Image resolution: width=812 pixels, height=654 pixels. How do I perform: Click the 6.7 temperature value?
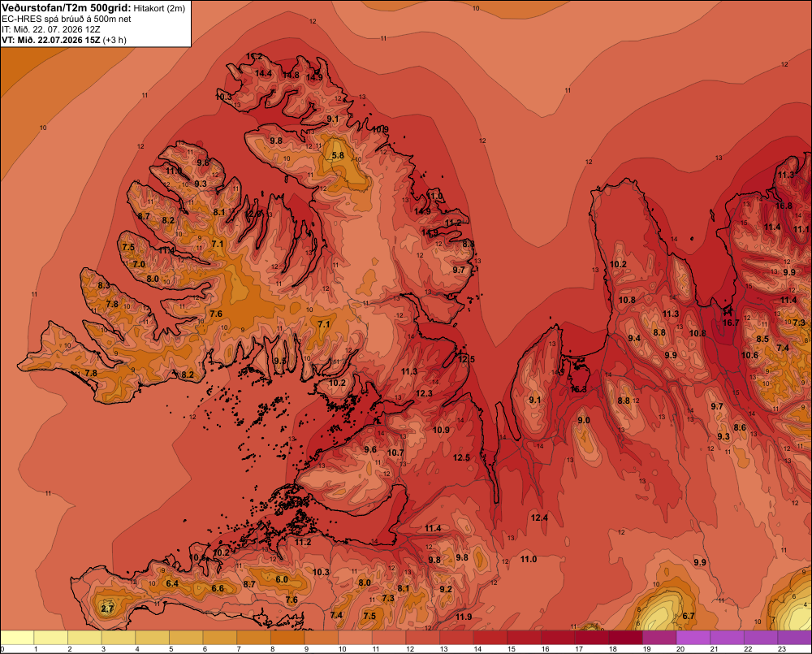coord(689,616)
